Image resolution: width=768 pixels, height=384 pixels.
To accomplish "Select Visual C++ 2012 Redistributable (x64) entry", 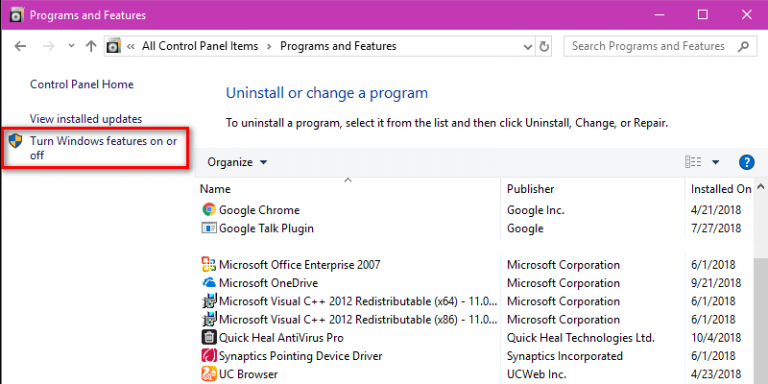I will (x=359, y=301).
